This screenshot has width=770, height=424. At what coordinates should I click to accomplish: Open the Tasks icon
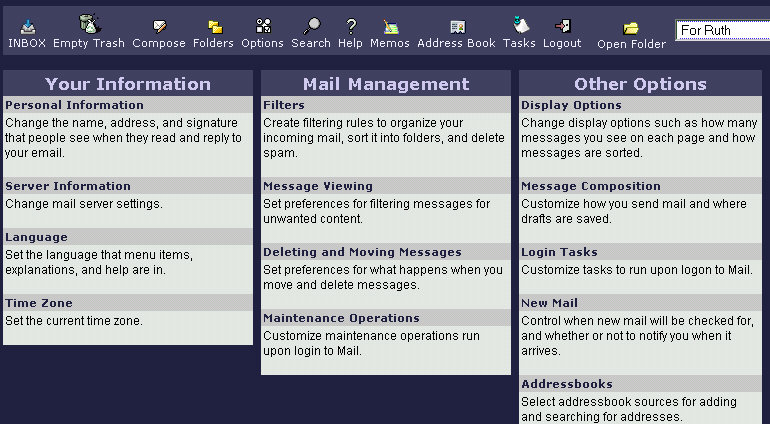(x=519, y=27)
